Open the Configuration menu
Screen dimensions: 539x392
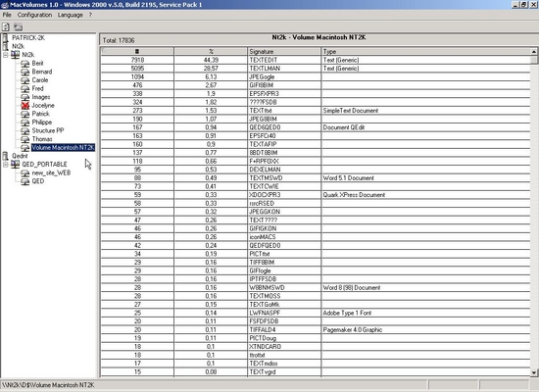[x=34, y=15]
